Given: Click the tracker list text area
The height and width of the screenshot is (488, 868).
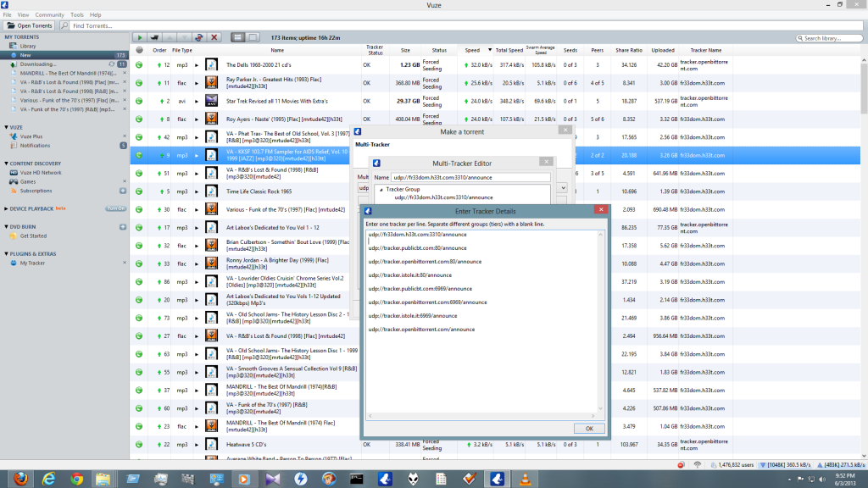Looking at the screenshot, I should tap(484, 324).
